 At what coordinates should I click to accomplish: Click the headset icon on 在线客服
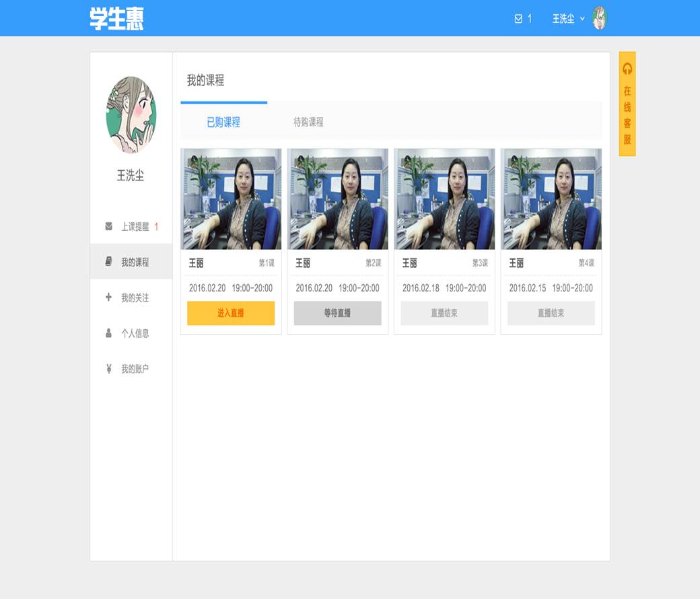(627, 69)
